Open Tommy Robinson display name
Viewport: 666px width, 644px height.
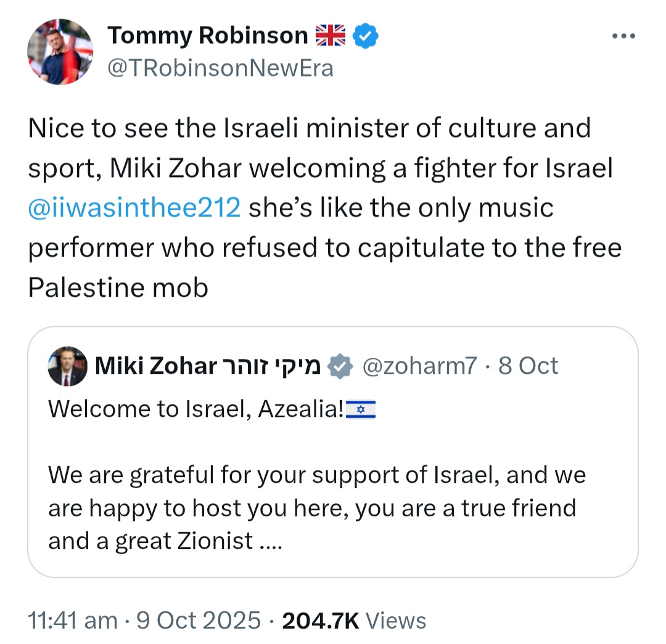point(208,35)
